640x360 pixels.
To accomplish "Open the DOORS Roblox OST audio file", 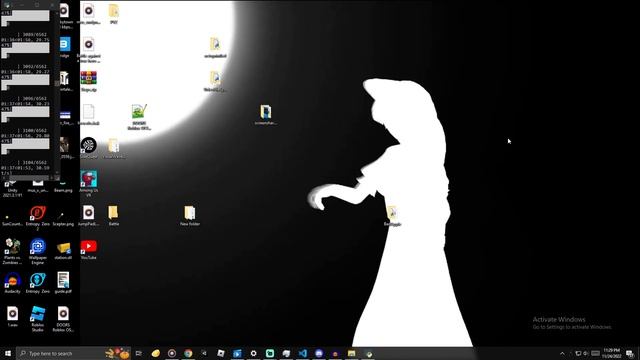I will coord(63,318).
